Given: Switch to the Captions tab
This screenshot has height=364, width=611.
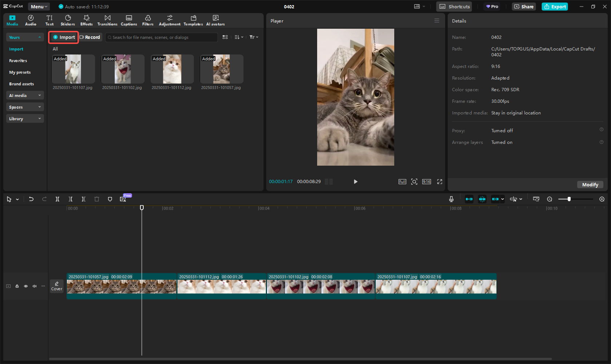Looking at the screenshot, I should [129, 20].
